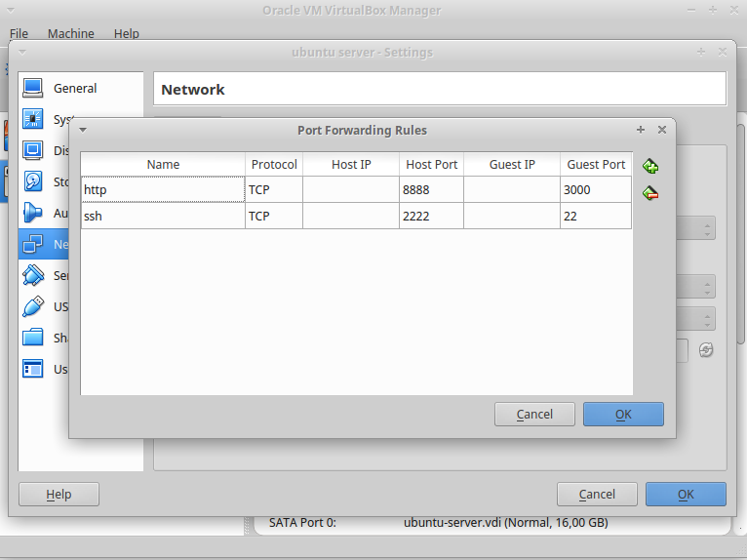Screen dimensions: 747x560
Task: Open the File menu
Action: click(x=20, y=33)
